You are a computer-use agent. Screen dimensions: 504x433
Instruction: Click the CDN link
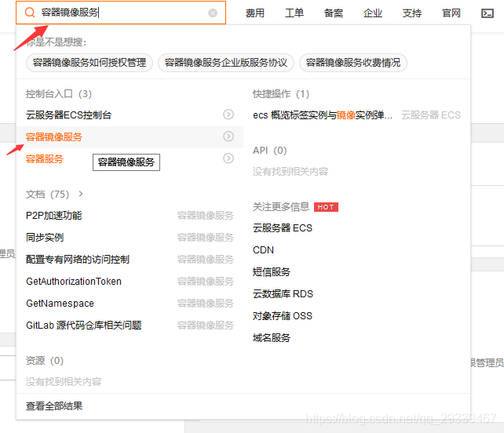click(x=263, y=250)
